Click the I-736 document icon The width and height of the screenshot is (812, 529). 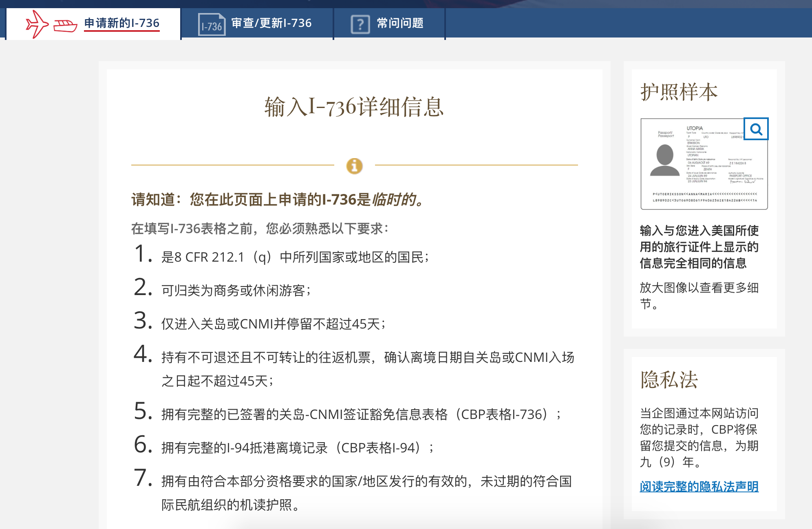coord(212,25)
